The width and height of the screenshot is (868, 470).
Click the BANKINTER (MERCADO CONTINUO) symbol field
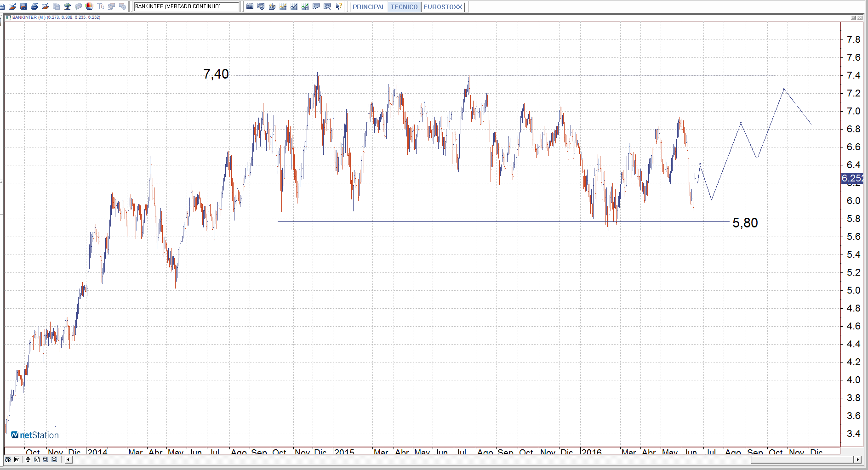[x=186, y=6]
